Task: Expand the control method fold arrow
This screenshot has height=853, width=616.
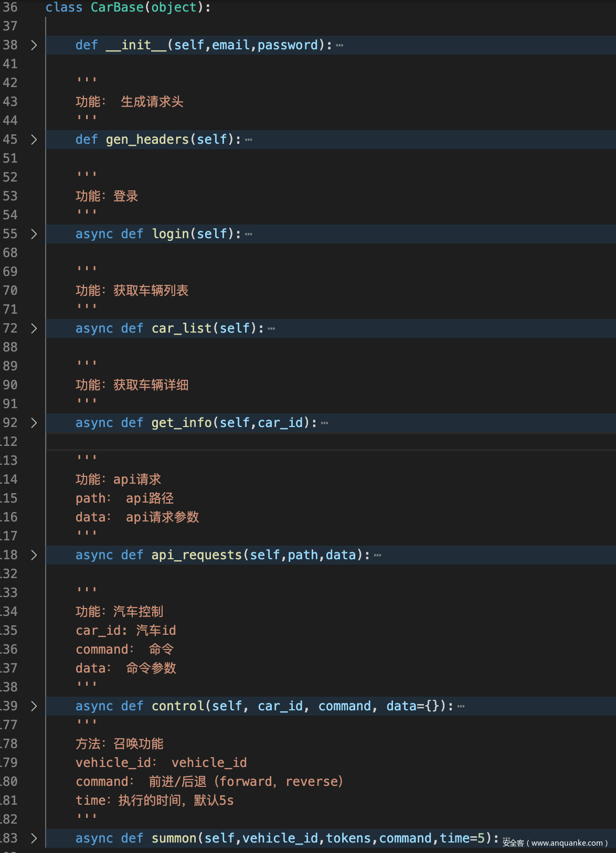Action: [34, 706]
